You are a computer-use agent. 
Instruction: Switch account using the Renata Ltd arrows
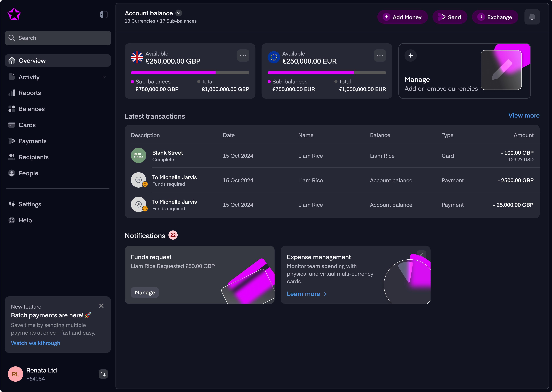103,374
